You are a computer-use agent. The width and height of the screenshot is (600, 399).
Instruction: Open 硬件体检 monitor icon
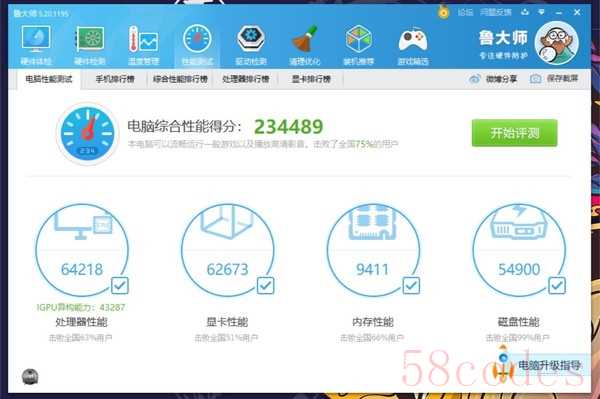coord(36,39)
